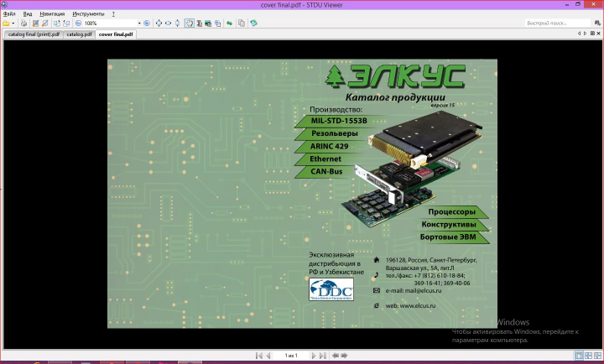Select the area zoom tool icon
Viewport: 604px width, 364px height.
pyautogui.click(x=217, y=23)
